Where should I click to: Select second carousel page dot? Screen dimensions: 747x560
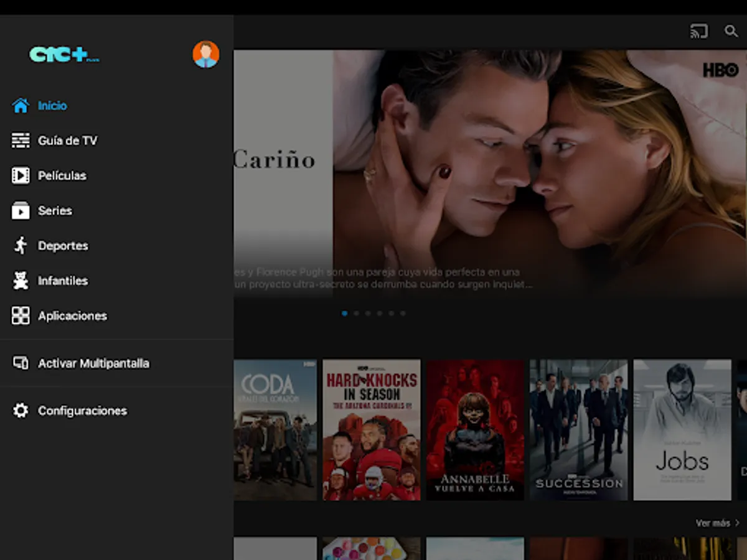point(356,314)
